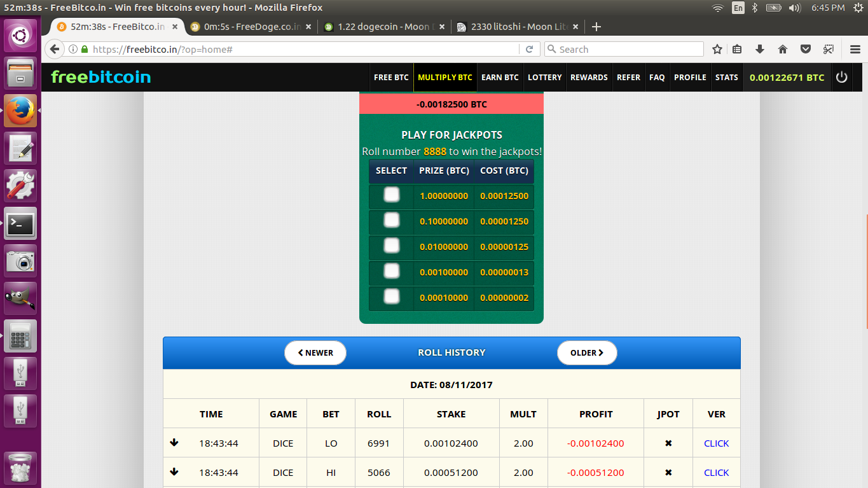
Task: Open a new browser tab with plus
Action: click(x=596, y=27)
